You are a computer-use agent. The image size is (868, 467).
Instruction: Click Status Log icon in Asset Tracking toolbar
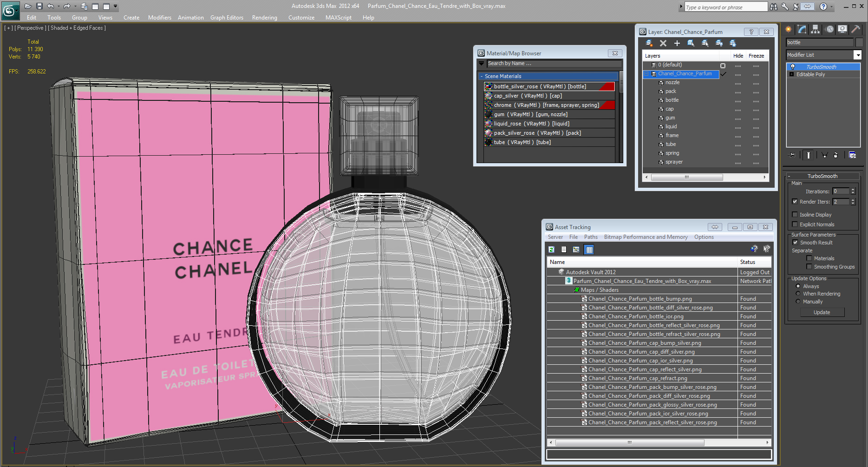[564, 250]
